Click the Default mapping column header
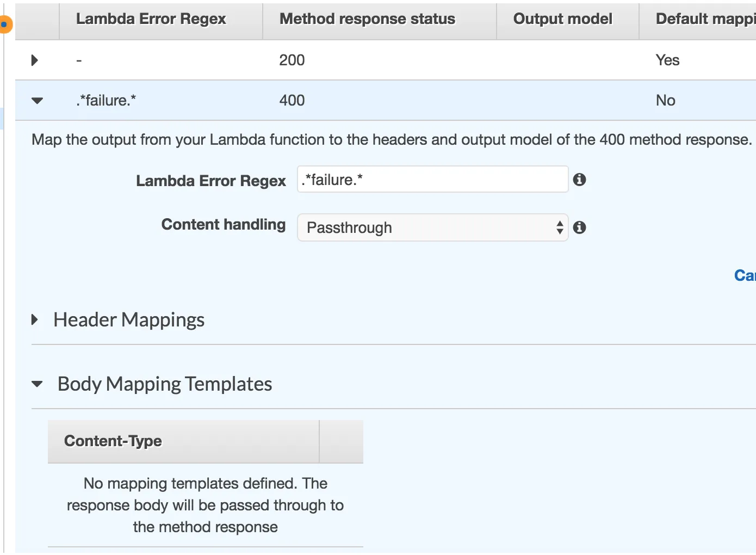 pyautogui.click(x=705, y=19)
